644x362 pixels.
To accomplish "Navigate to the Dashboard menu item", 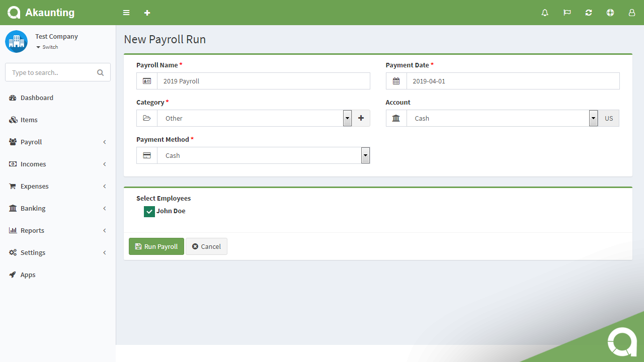I will coord(37,98).
